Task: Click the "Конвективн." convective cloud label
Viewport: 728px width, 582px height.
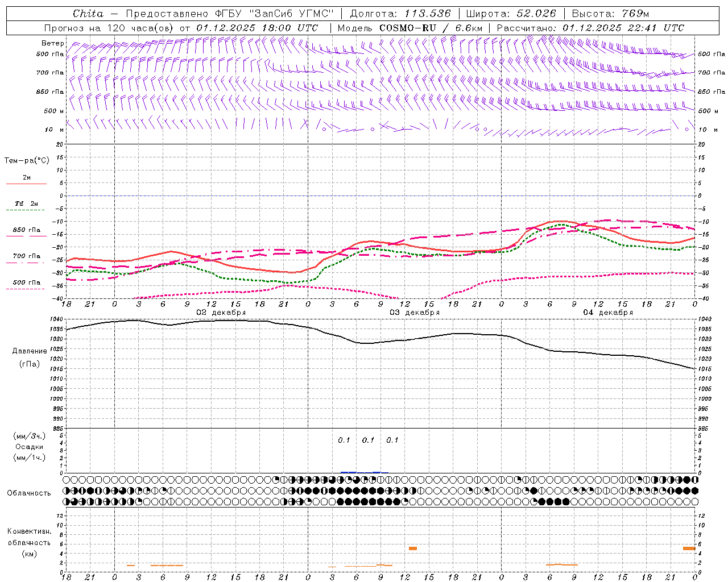Action: tap(29, 531)
